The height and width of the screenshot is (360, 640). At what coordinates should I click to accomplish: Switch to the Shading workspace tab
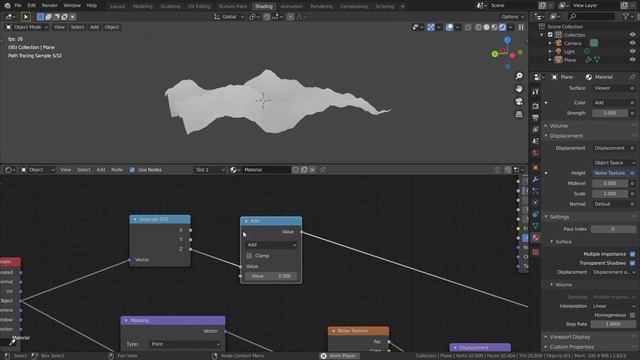(x=264, y=6)
